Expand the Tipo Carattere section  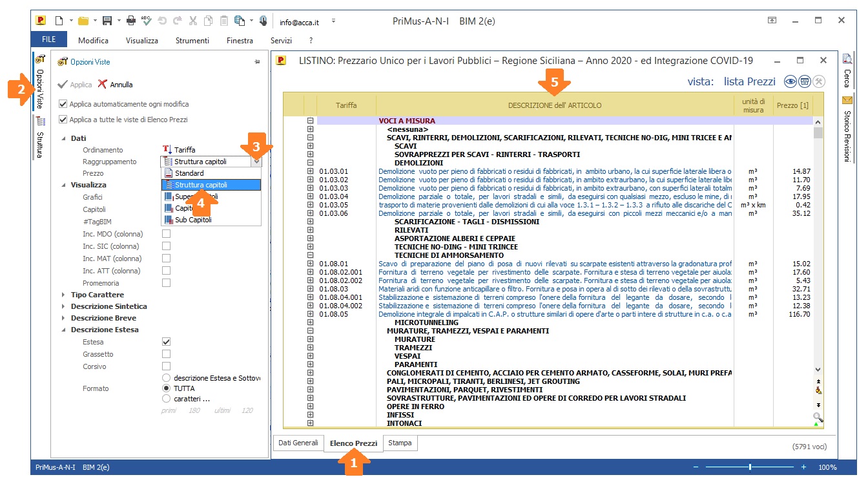64,295
